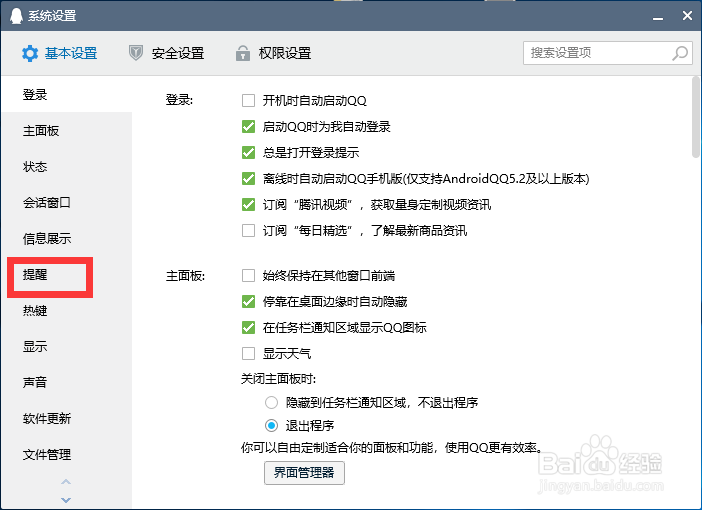
Task: Click the QQ penguin logo icon
Action: [x=16, y=16]
